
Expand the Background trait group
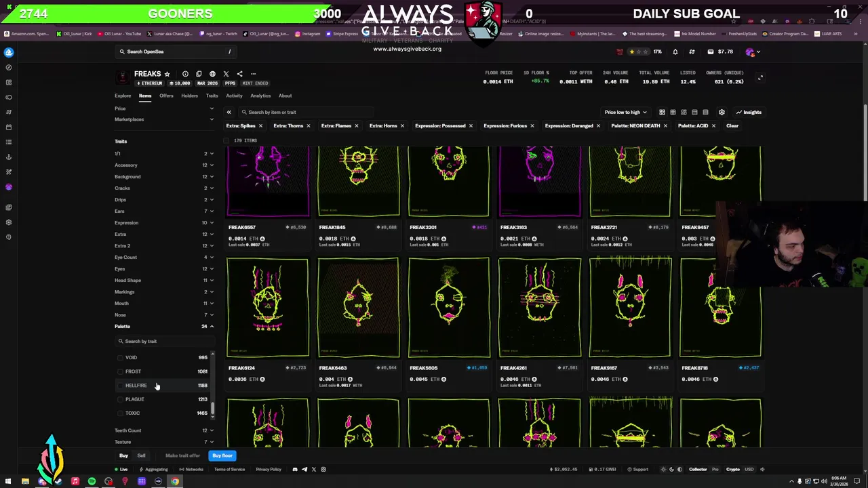164,176
